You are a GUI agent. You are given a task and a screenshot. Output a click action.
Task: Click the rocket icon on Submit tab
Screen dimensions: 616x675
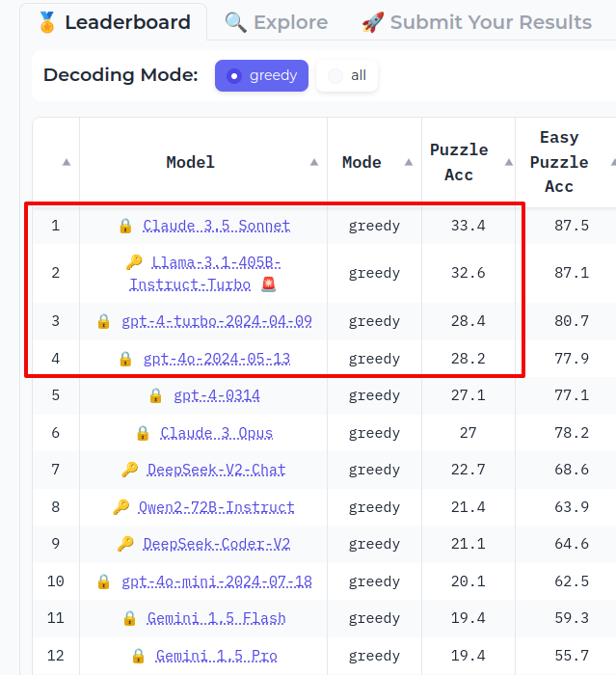(372, 22)
